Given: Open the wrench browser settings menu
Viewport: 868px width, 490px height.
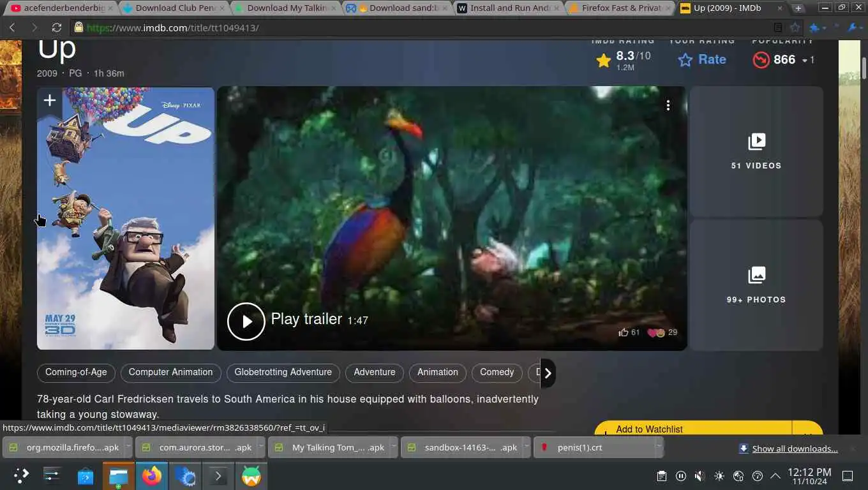Looking at the screenshot, I should point(854,27).
